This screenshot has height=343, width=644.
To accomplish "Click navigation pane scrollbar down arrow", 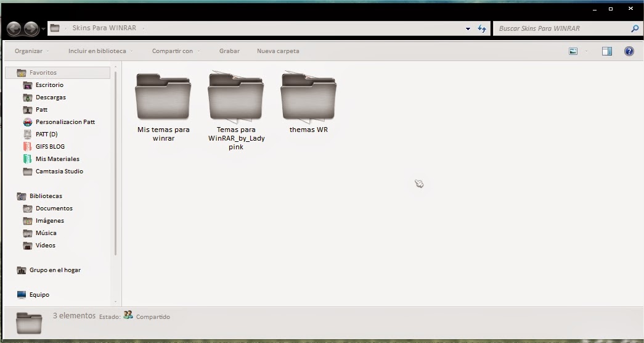I will 116,302.
